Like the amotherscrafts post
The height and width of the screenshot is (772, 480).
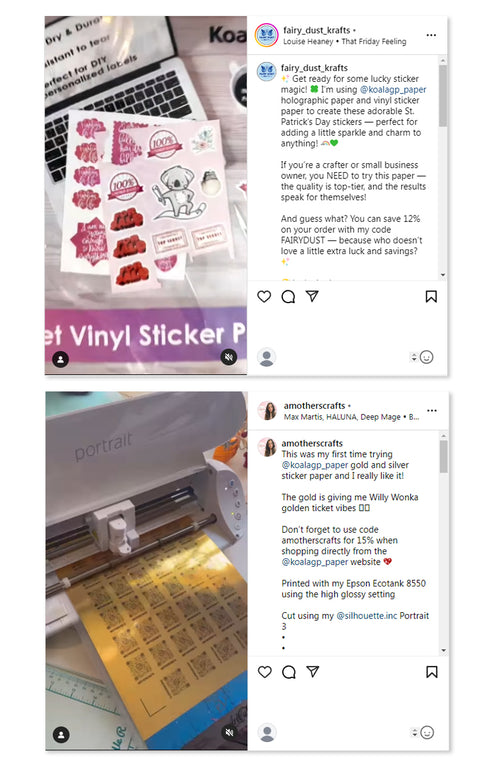pos(265,672)
